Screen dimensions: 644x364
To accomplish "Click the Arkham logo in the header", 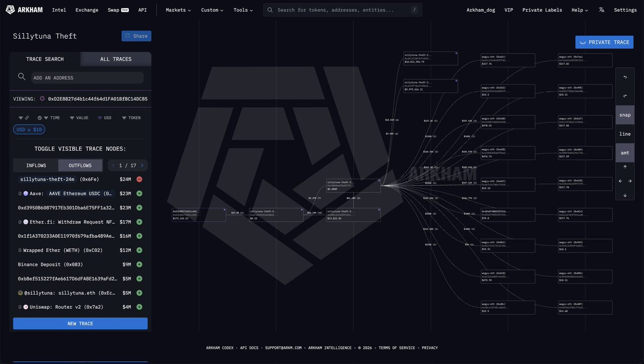I will point(25,10).
